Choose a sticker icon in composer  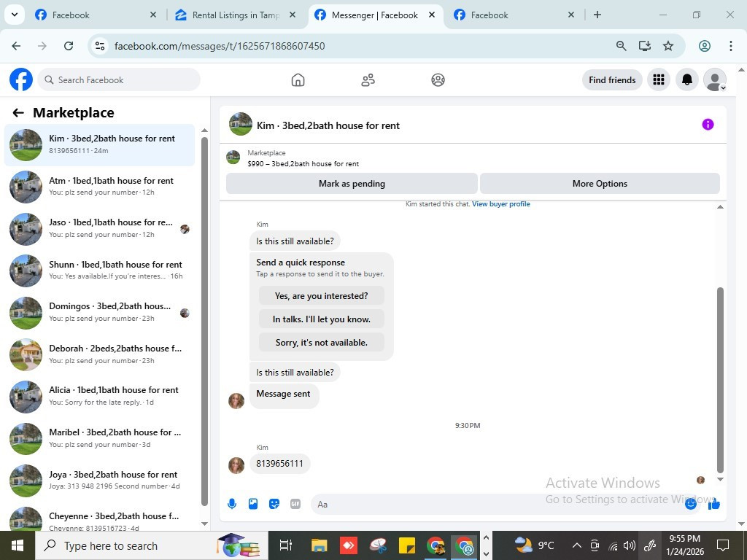click(274, 504)
